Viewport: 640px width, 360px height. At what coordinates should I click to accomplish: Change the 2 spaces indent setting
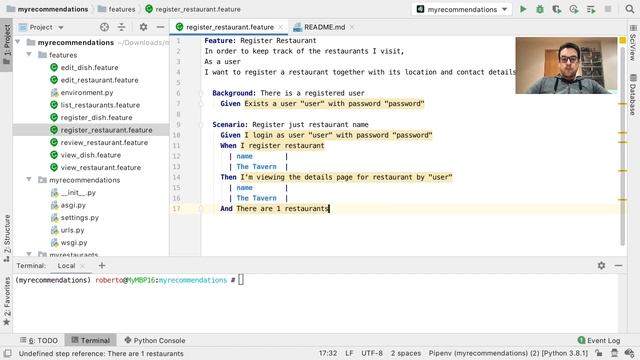point(406,353)
